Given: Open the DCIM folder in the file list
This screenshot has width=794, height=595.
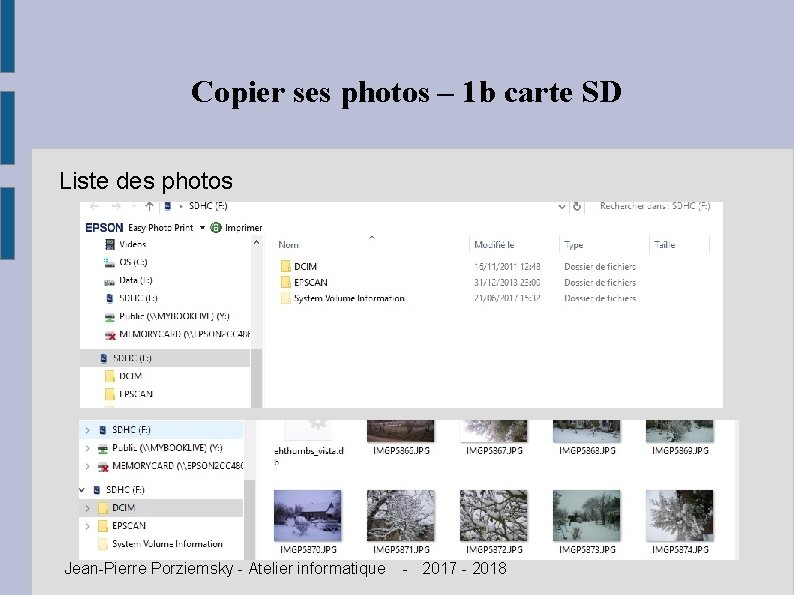Looking at the screenshot, I should coord(305,266).
